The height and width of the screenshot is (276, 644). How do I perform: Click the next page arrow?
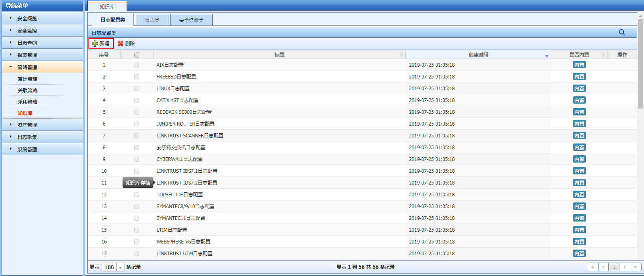click(x=625, y=267)
